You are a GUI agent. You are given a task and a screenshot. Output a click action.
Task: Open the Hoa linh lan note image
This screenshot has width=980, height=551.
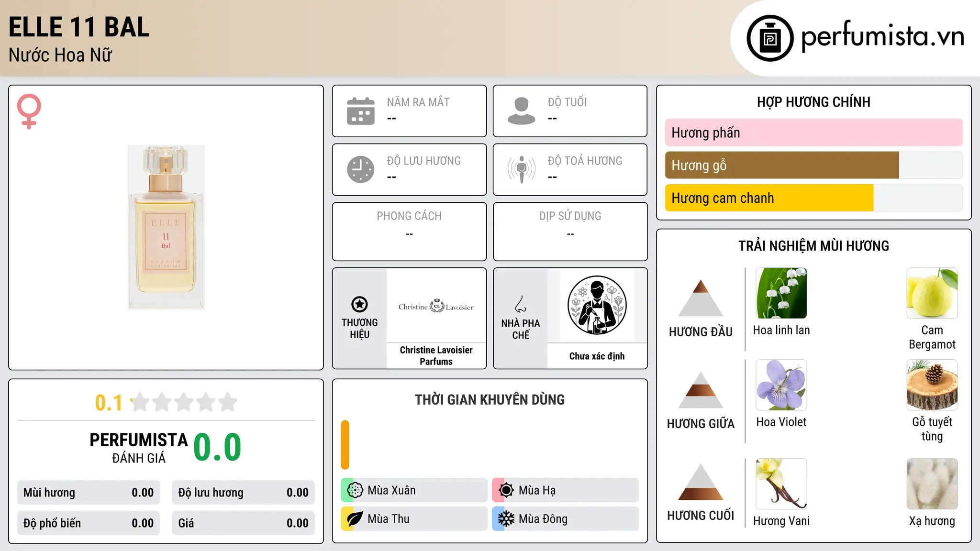(781, 293)
